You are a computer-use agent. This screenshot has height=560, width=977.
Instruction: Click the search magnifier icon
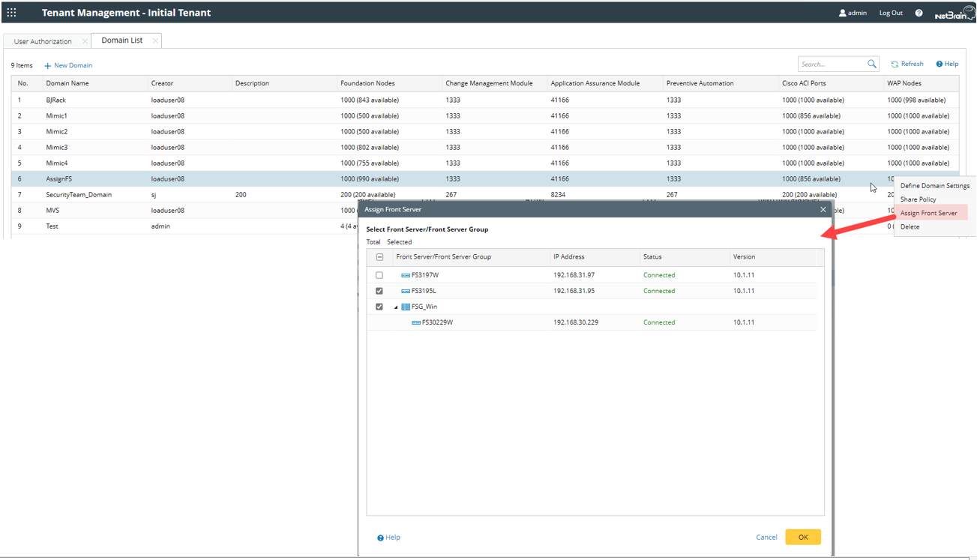(x=871, y=64)
